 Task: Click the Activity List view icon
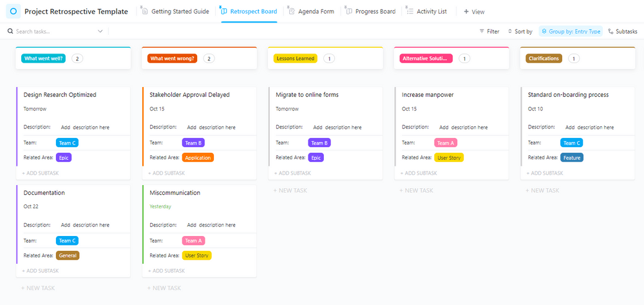coord(410,12)
